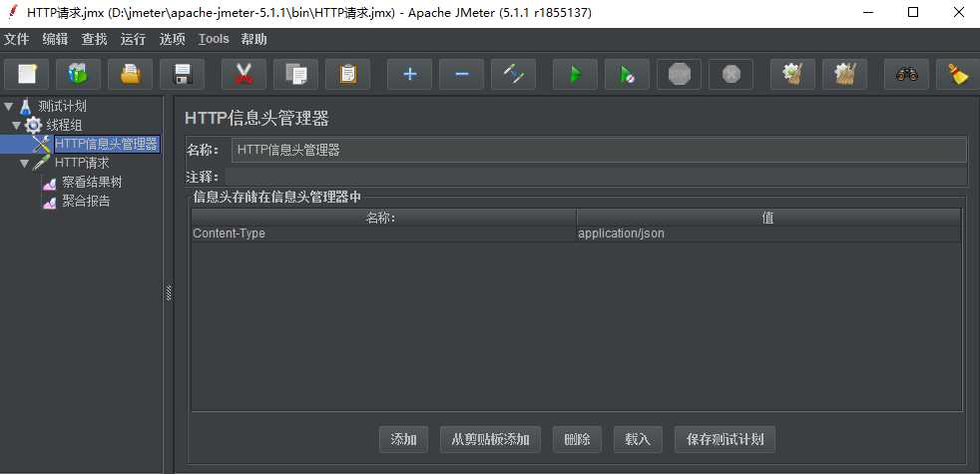Click the 保存测试计划 button
Viewport: 980px width, 474px height.
pyautogui.click(x=725, y=440)
